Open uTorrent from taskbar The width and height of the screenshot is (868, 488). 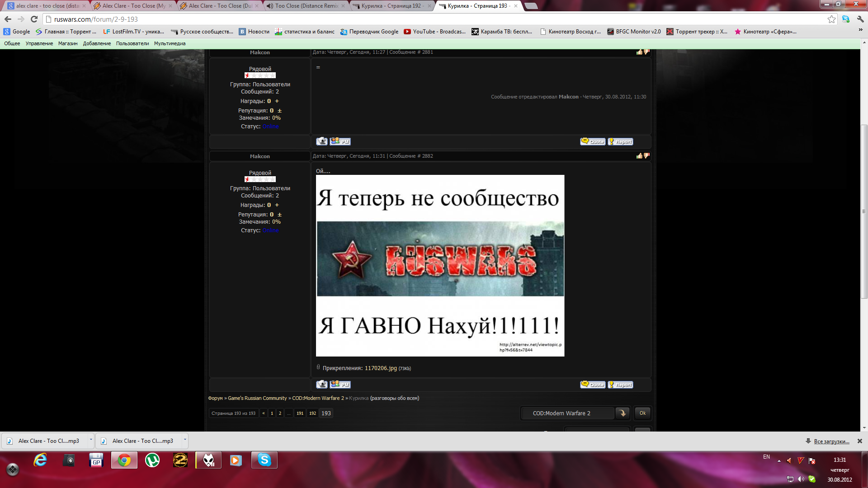click(x=152, y=460)
